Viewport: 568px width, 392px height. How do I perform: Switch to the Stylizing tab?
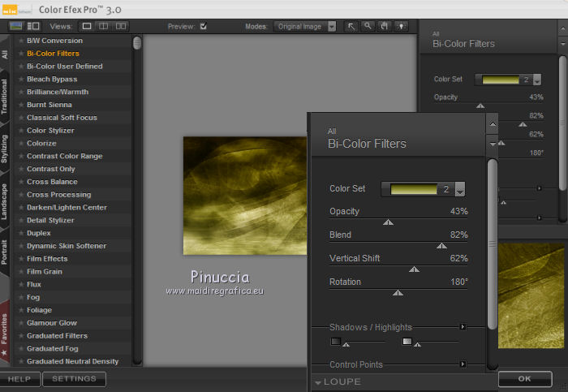point(4,149)
